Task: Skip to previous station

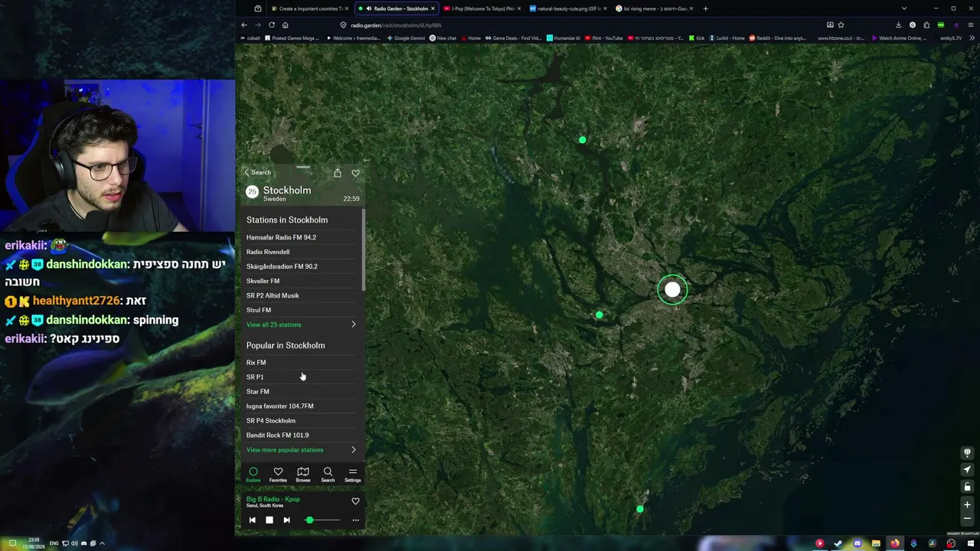Action: pos(252,520)
